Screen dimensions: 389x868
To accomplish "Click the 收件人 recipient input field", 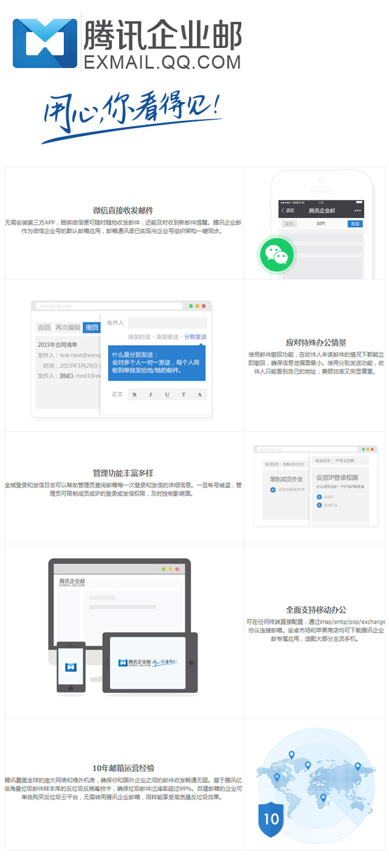I will [167, 323].
